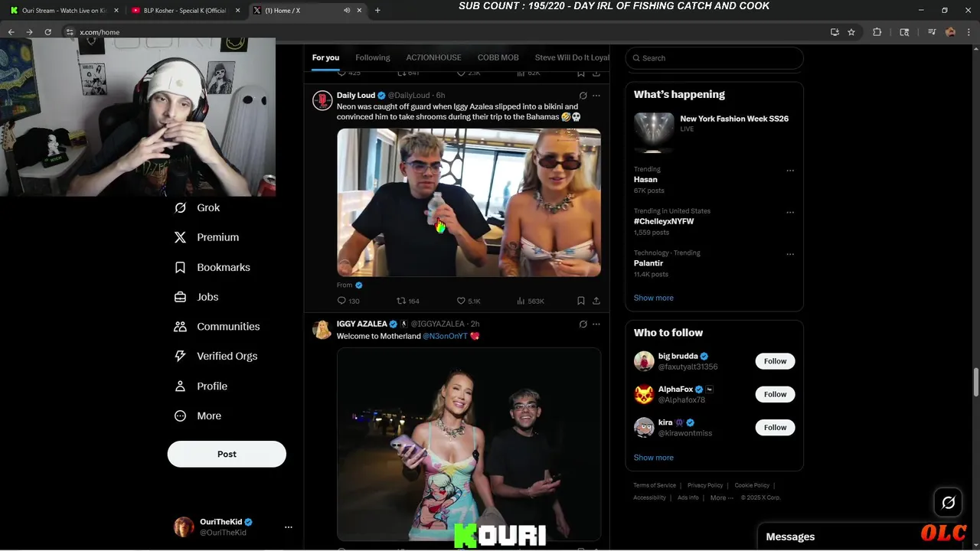The image size is (980, 551).
Task: Show more trends under What's happening
Action: (x=653, y=298)
